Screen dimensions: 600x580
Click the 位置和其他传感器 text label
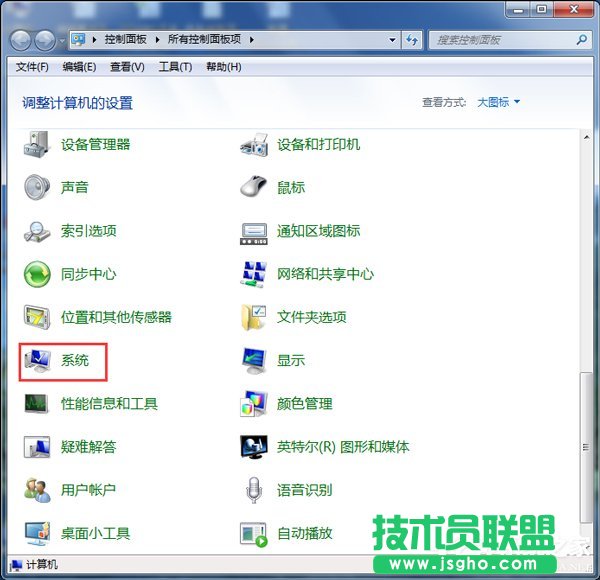116,317
